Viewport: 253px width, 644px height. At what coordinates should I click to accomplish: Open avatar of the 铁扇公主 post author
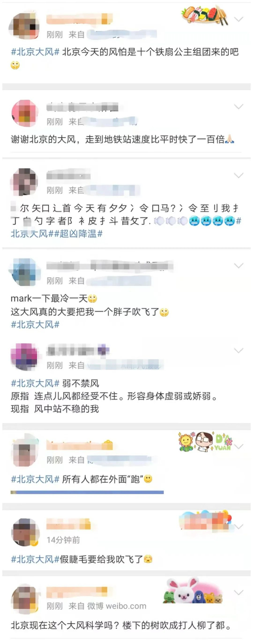[x=25, y=26]
